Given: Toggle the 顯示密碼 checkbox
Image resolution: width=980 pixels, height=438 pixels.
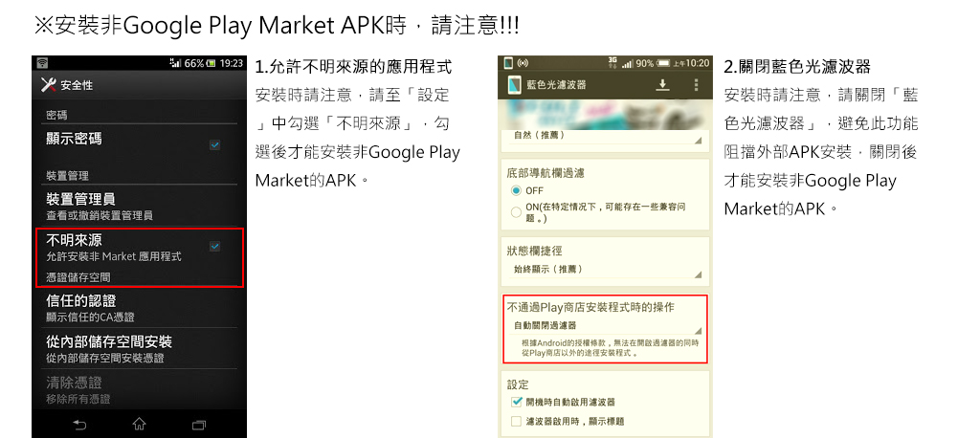Looking at the screenshot, I should click(x=214, y=145).
